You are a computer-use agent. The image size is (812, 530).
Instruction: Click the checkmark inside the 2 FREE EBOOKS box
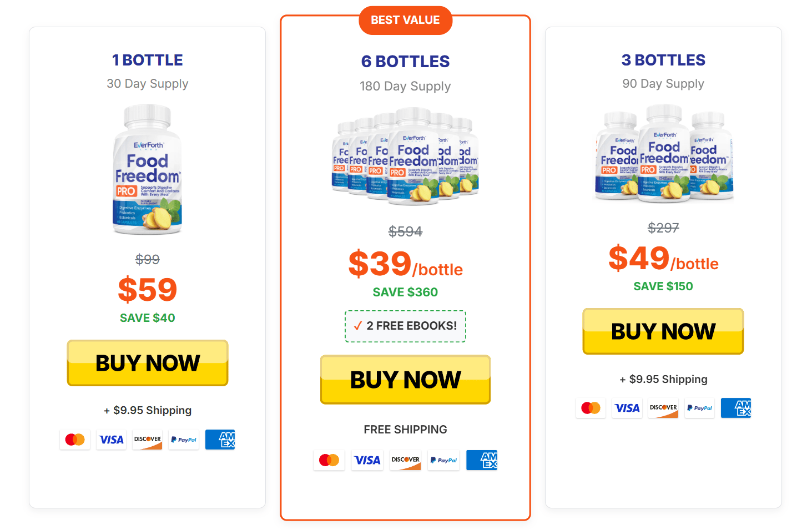[357, 326]
